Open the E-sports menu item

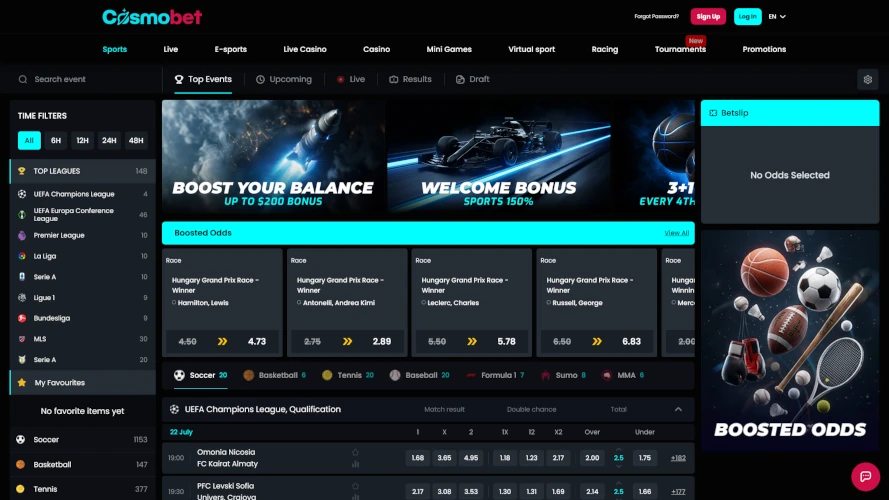pos(231,49)
